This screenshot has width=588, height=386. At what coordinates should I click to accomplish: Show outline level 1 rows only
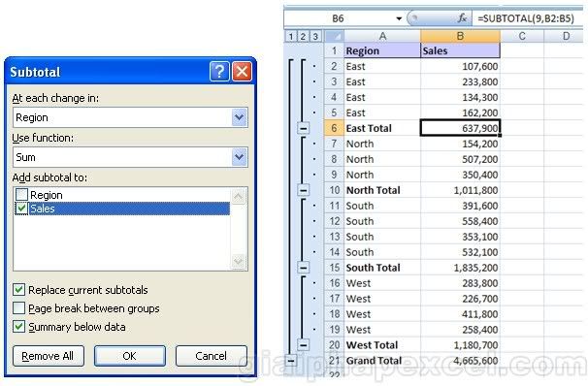point(291,36)
